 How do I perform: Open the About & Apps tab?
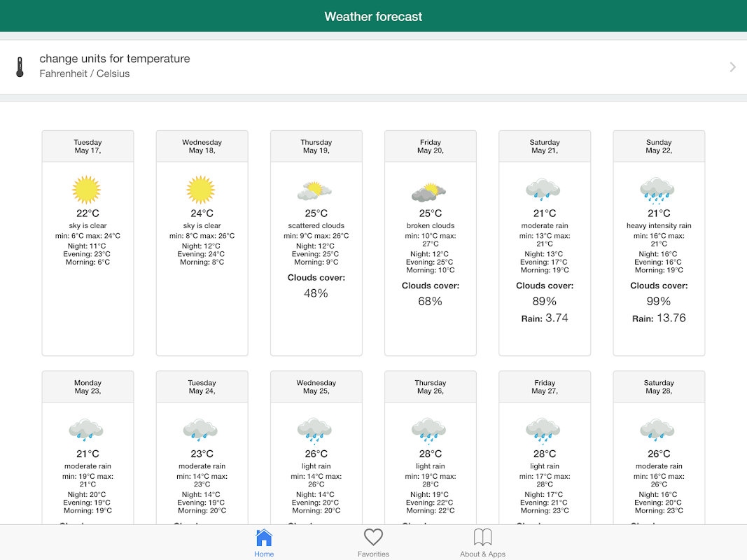[482, 543]
